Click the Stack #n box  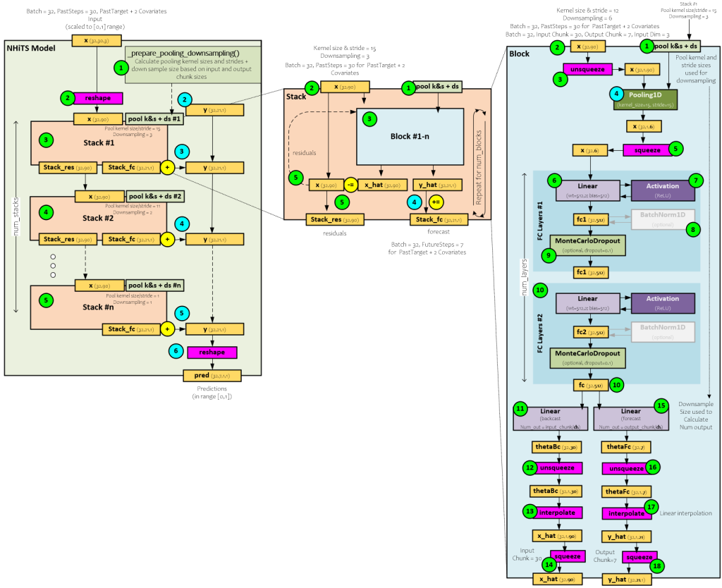[x=99, y=307]
